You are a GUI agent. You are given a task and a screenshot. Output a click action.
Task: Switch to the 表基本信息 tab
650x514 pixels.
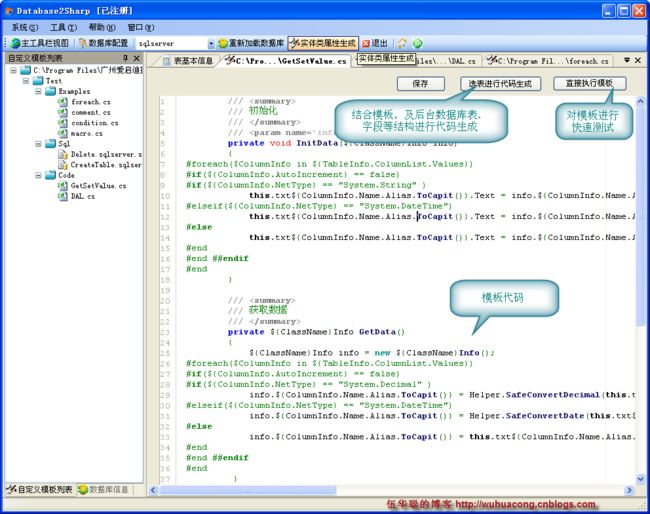187,61
